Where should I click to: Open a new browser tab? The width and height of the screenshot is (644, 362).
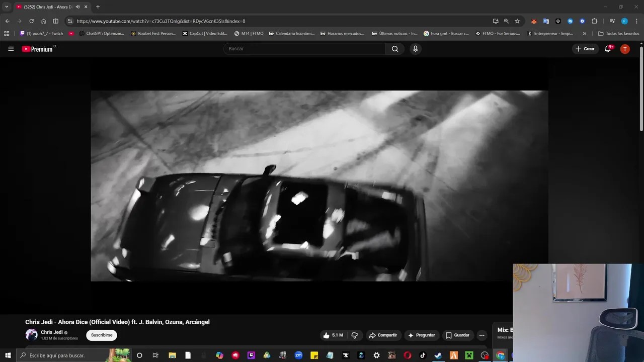coord(98,7)
